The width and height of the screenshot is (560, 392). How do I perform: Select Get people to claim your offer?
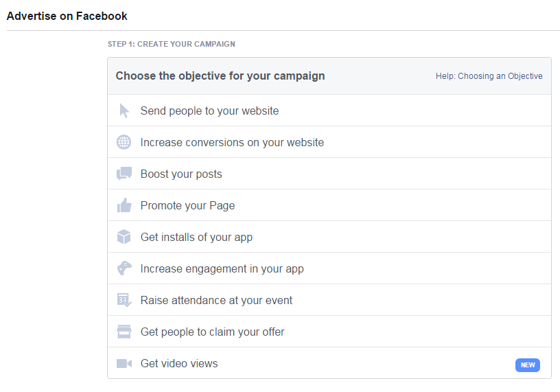click(212, 332)
